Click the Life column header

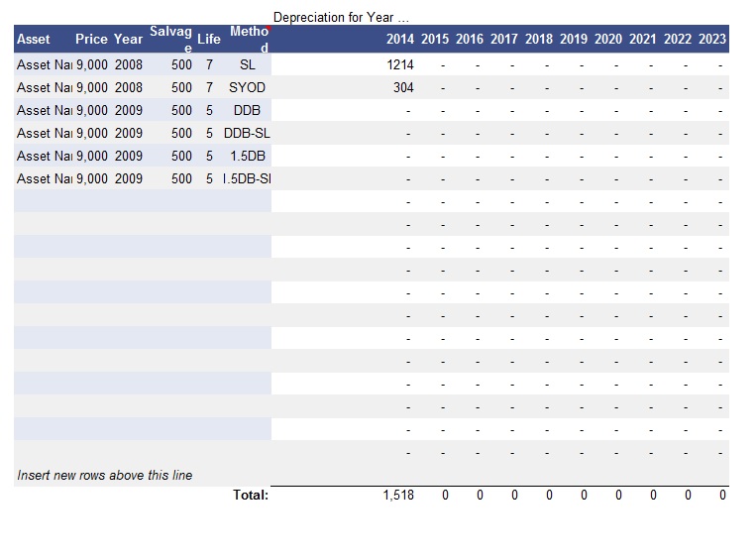pyautogui.click(x=209, y=39)
